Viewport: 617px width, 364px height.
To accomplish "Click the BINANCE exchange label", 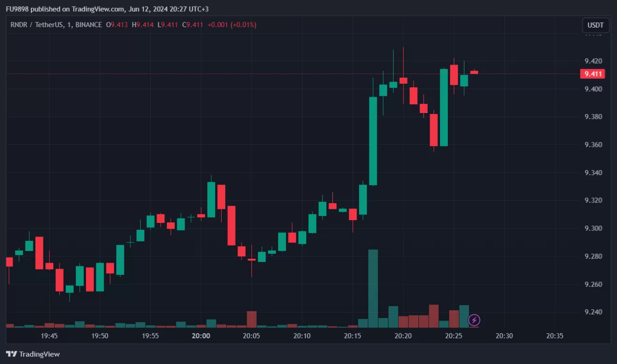I will (x=88, y=25).
